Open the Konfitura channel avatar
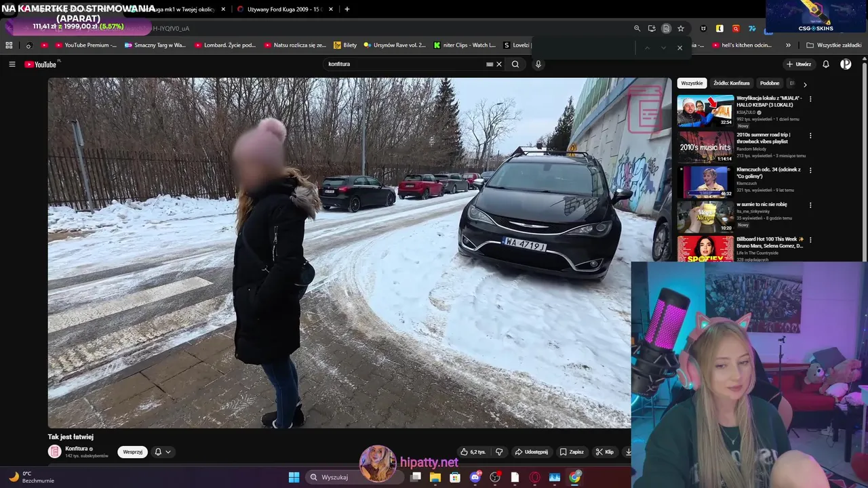Image resolution: width=868 pixels, height=488 pixels. click(x=54, y=452)
